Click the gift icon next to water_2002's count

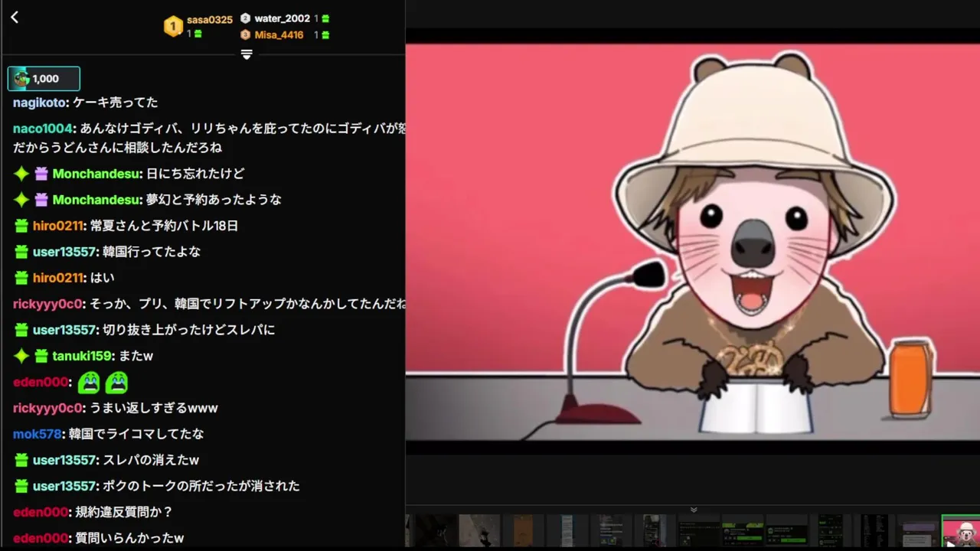(x=325, y=18)
